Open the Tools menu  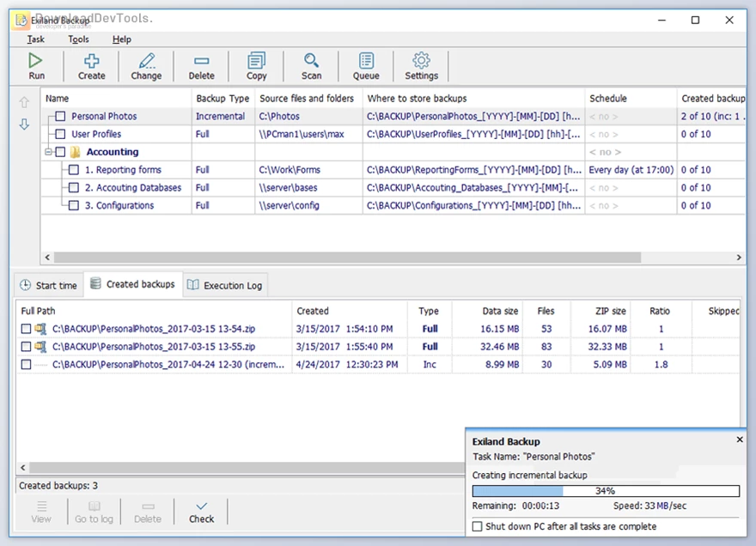coord(78,39)
